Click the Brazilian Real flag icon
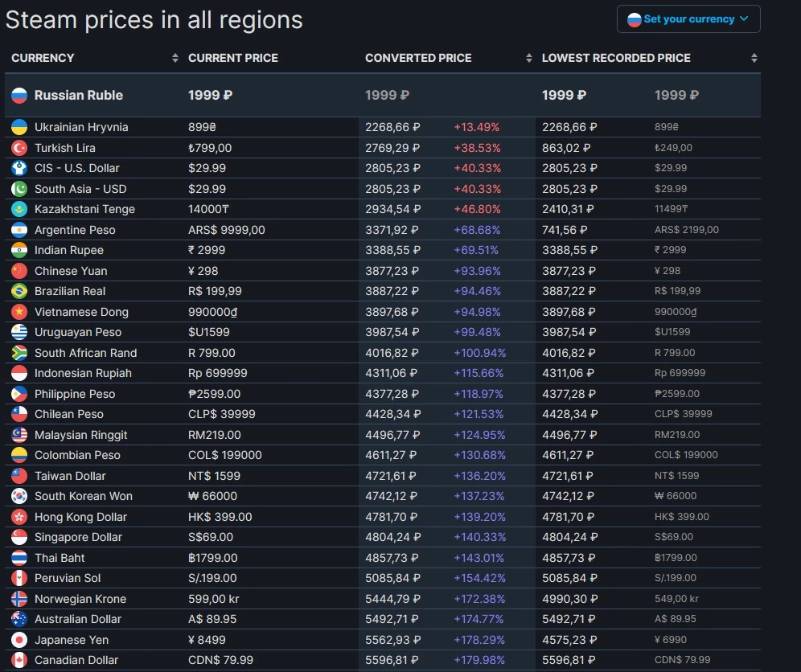 [x=19, y=291]
